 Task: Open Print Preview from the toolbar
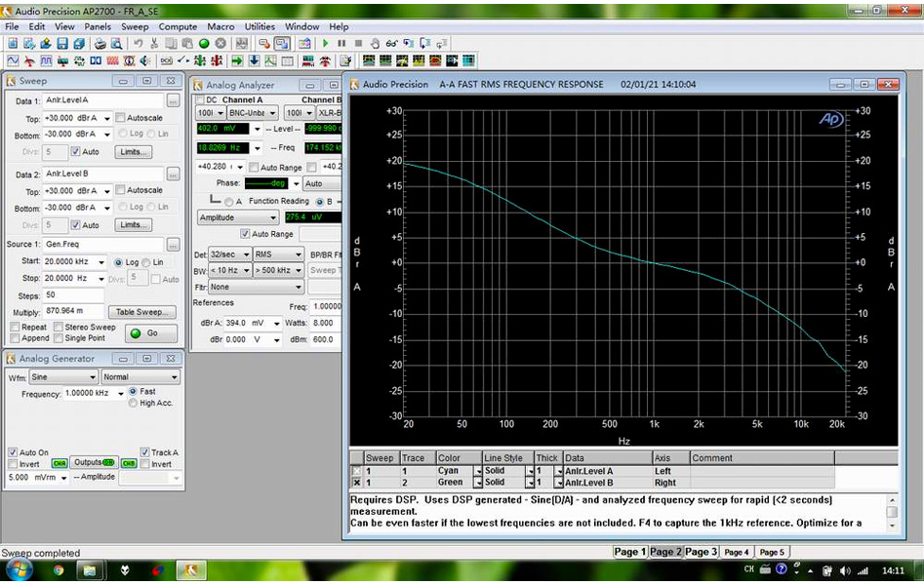pos(117,43)
